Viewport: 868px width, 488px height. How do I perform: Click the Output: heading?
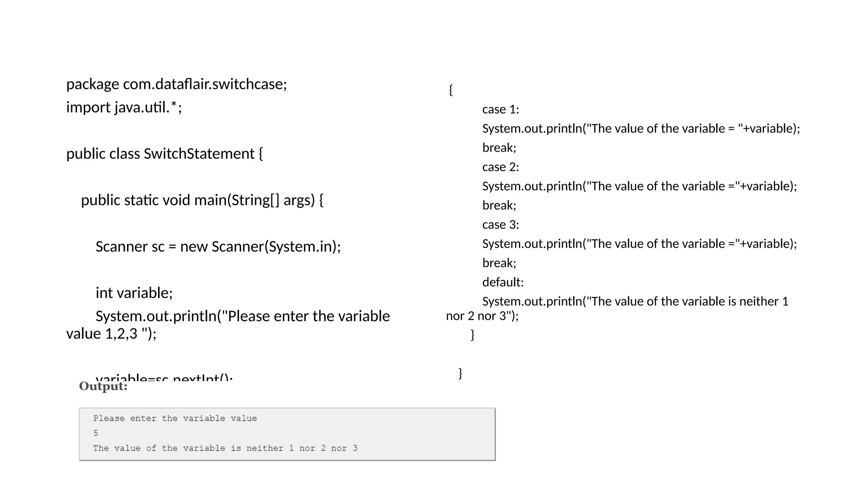click(103, 386)
